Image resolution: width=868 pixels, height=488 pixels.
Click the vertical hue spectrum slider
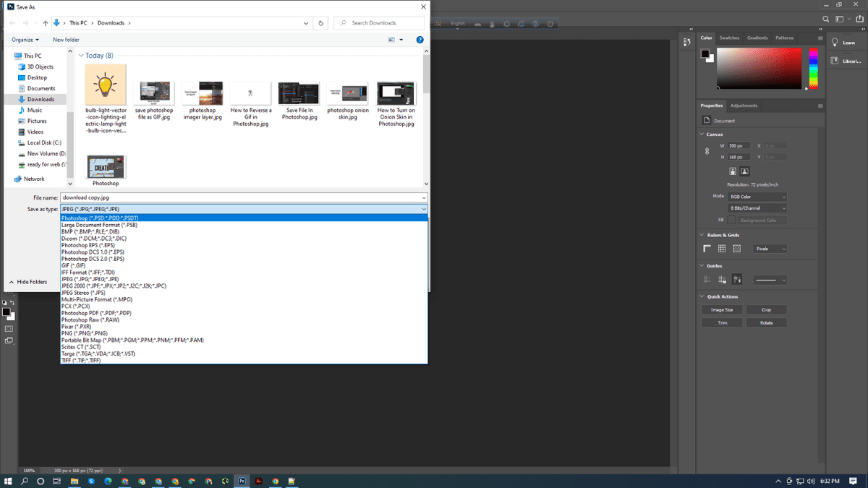coord(814,69)
